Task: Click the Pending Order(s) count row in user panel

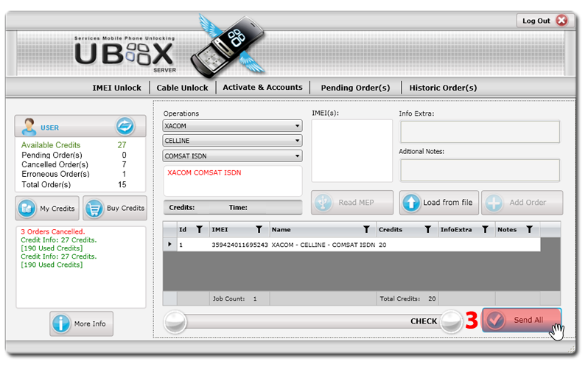Action: [x=74, y=155]
